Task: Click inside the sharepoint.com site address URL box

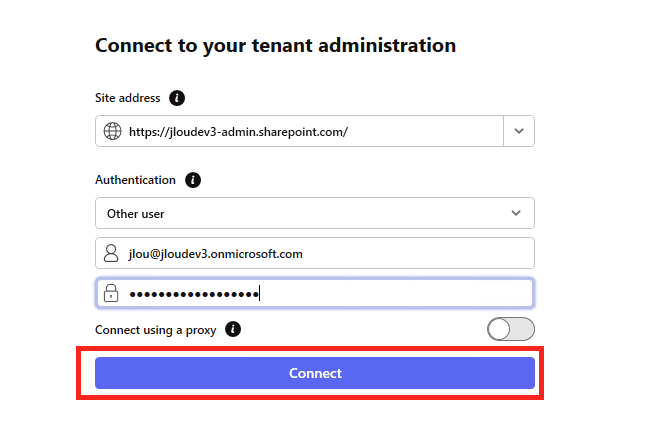Action: click(300, 131)
